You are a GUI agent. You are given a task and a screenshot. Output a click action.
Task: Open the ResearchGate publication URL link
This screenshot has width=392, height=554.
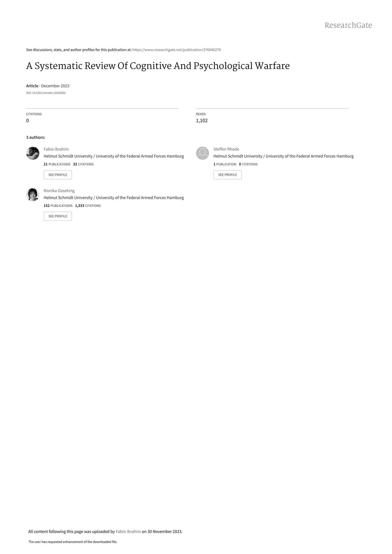pos(176,50)
